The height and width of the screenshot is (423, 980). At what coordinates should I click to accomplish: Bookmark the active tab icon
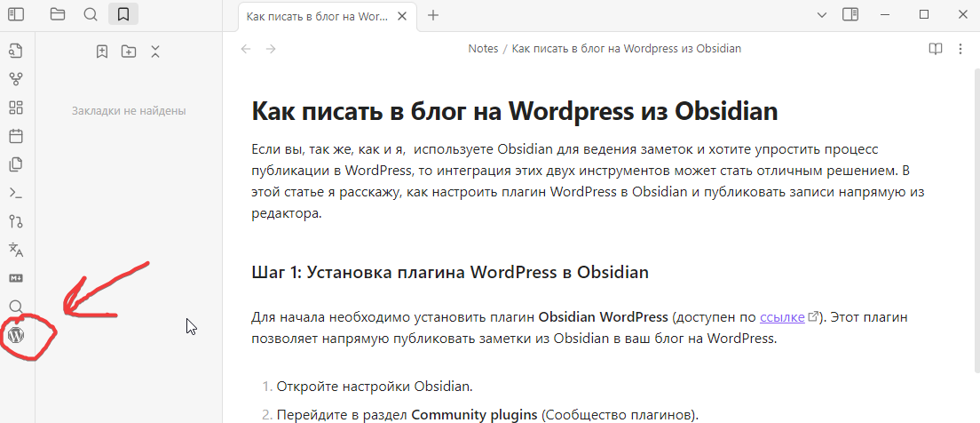(x=102, y=52)
